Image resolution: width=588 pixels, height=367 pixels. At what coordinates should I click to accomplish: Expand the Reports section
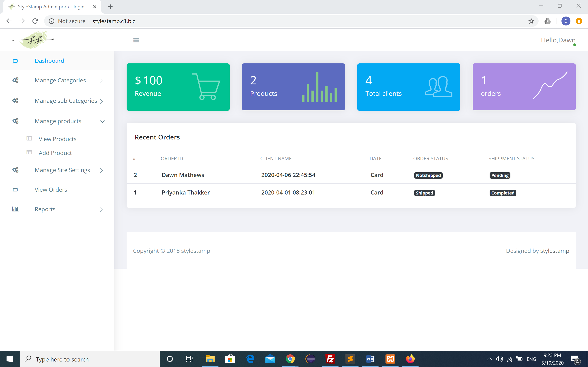(x=45, y=209)
